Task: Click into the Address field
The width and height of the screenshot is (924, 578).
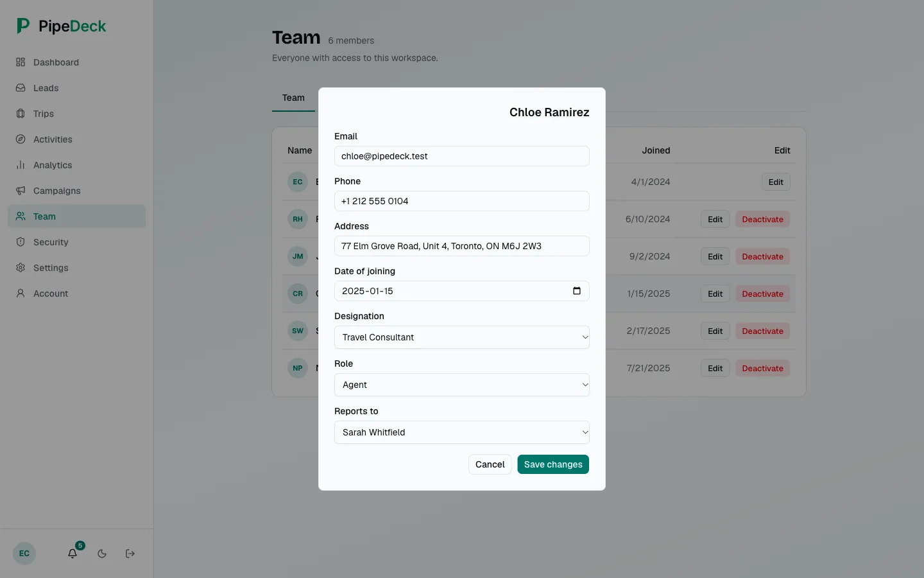Action: point(462,246)
